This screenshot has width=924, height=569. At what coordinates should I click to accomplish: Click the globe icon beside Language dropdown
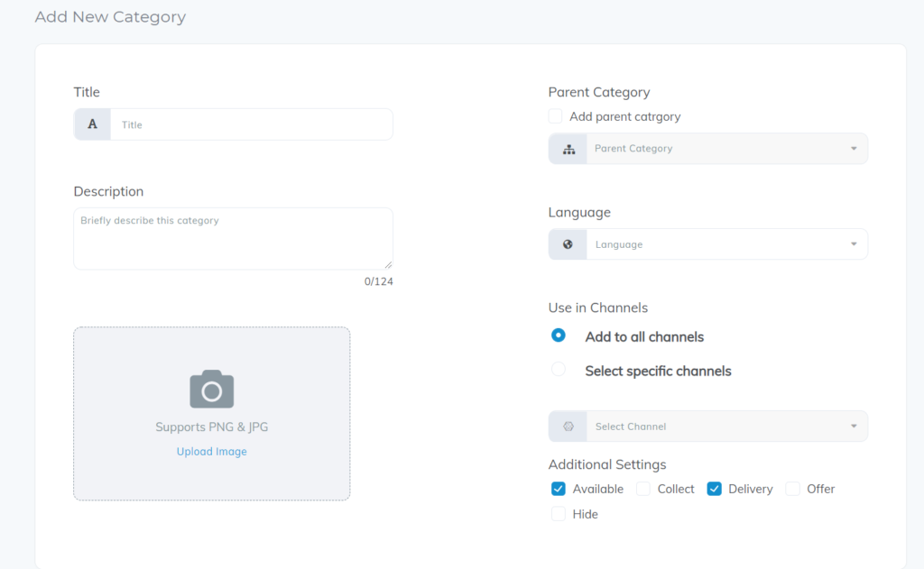568,244
